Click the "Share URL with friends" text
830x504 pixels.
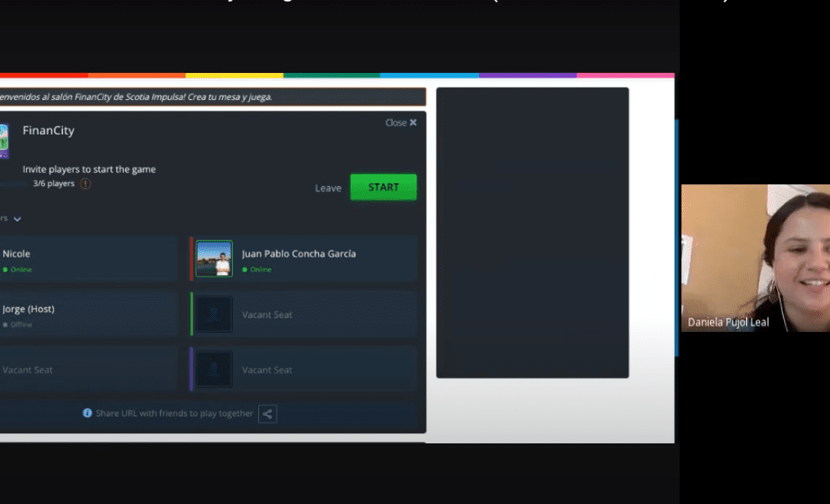point(174,413)
